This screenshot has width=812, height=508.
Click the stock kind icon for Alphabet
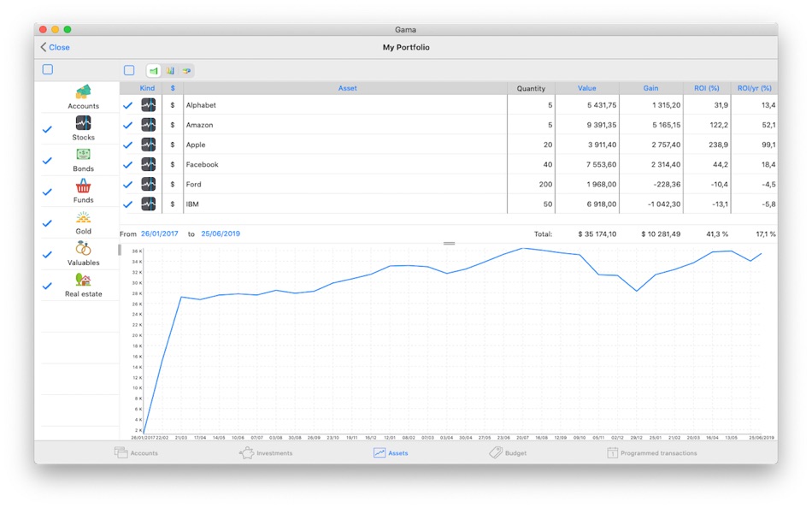[149, 105]
